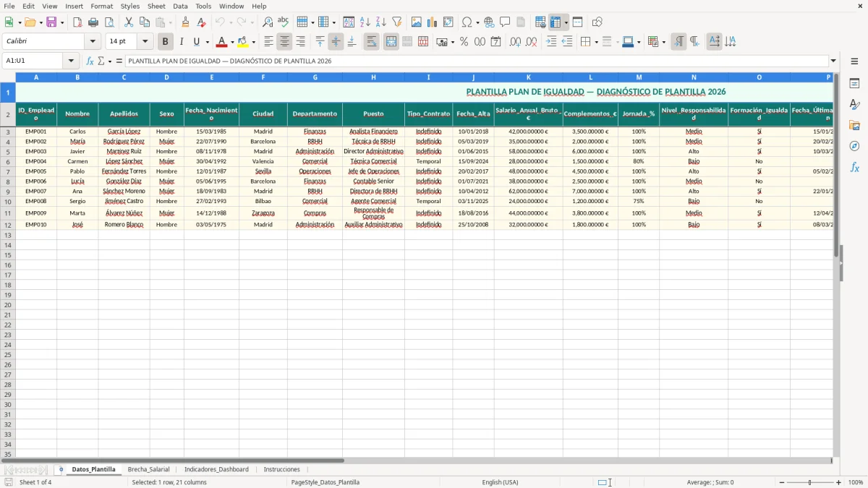Open Borders dropdown arrow

(596, 42)
